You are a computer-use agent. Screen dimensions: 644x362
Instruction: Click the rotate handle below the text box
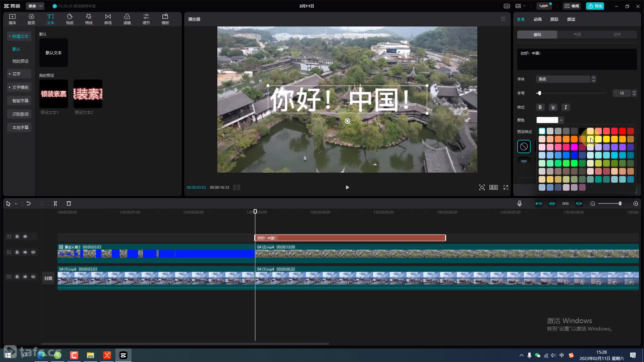pyautogui.click(x=347, y=121)
